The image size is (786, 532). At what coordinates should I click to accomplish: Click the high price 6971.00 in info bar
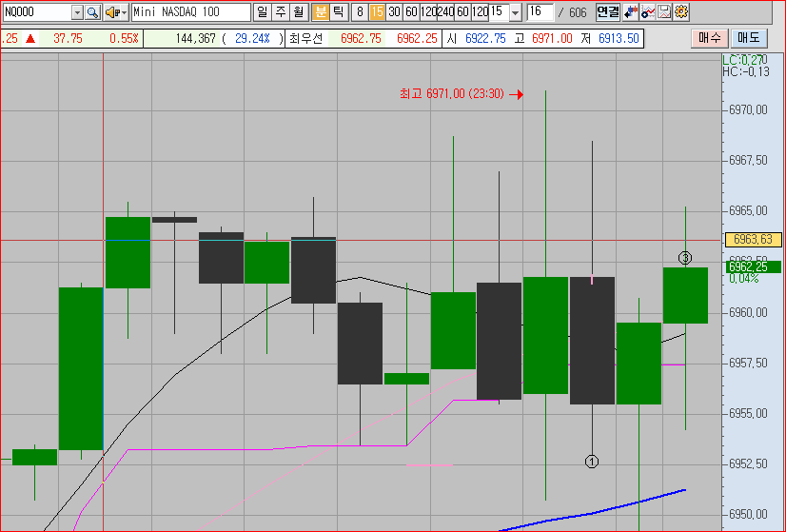(x=552, y=39)
